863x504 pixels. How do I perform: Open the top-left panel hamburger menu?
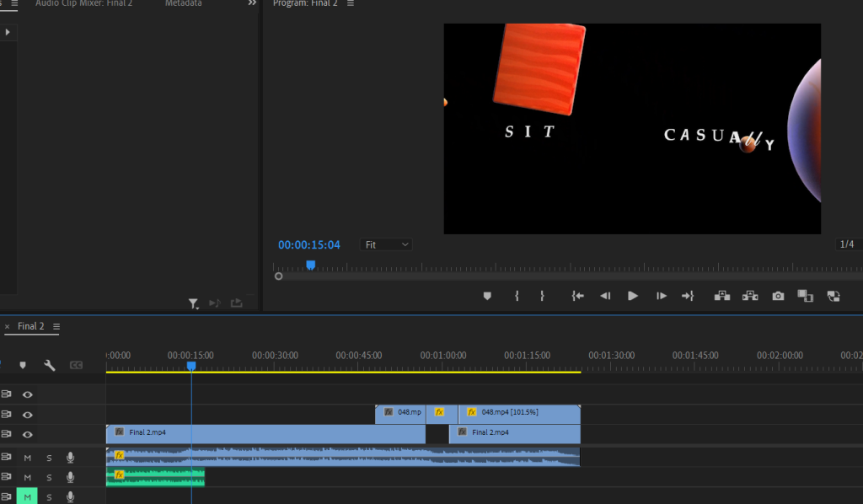[14, 3]
